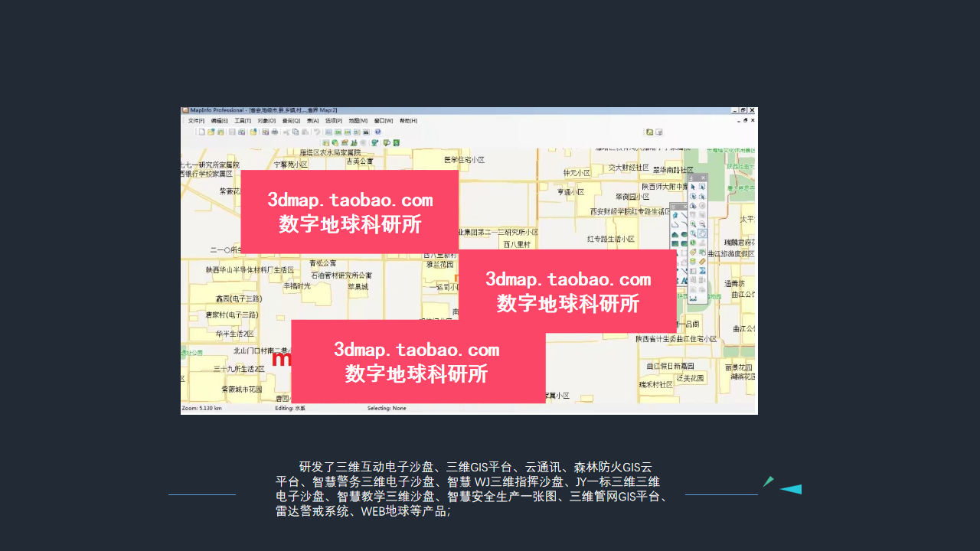
Task: Click the 石油管材研究所公寓 map label
Action: 341,275
